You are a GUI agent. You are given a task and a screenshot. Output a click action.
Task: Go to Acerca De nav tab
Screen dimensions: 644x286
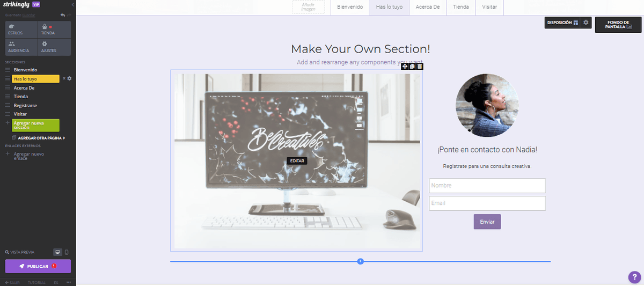(x=428, y=7)
